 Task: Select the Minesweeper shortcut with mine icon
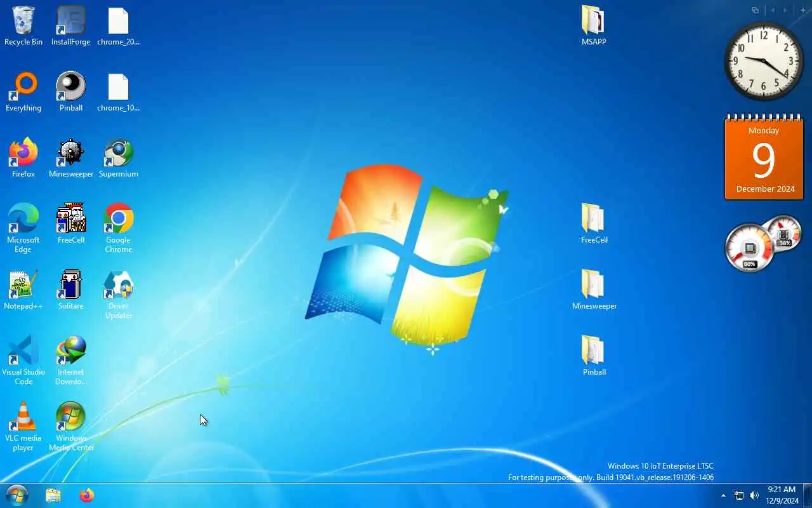tap(70, 158)
